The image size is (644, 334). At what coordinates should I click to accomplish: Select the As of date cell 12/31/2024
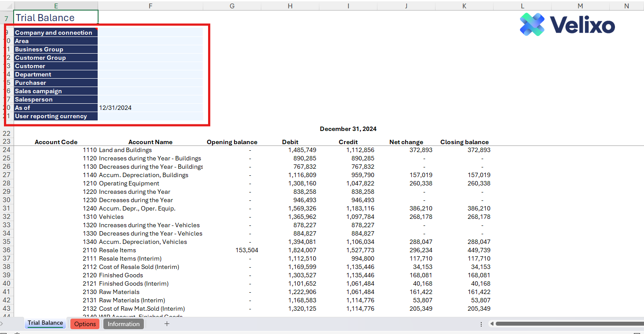click(150, 108)
